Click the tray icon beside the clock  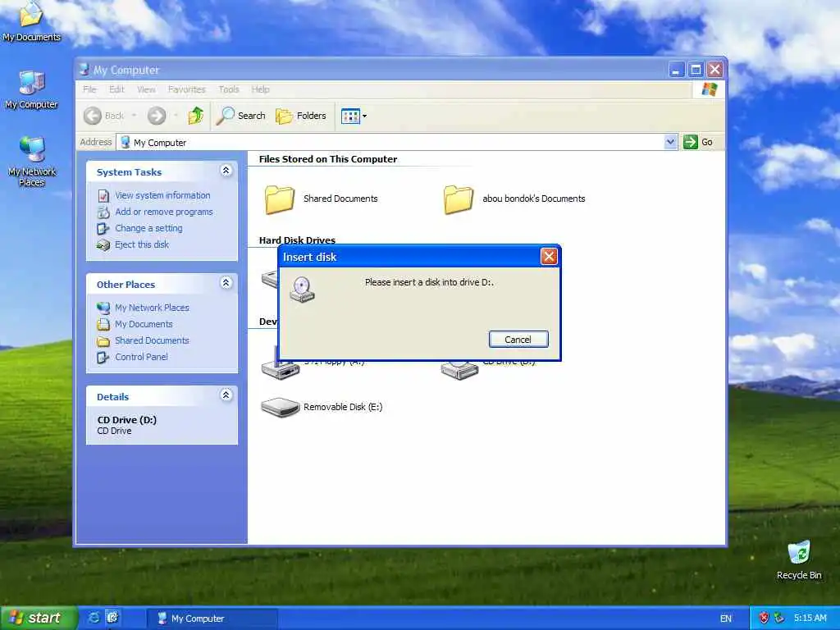779,619
